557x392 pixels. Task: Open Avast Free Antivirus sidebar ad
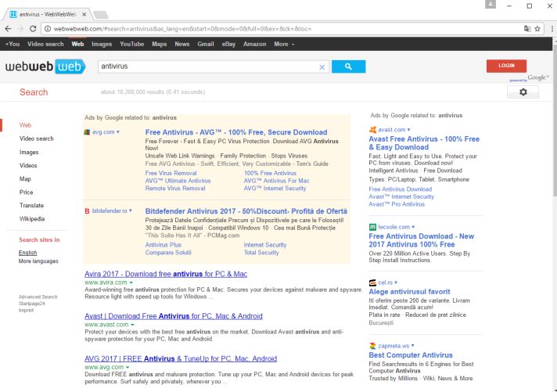[x=424, y=143]
